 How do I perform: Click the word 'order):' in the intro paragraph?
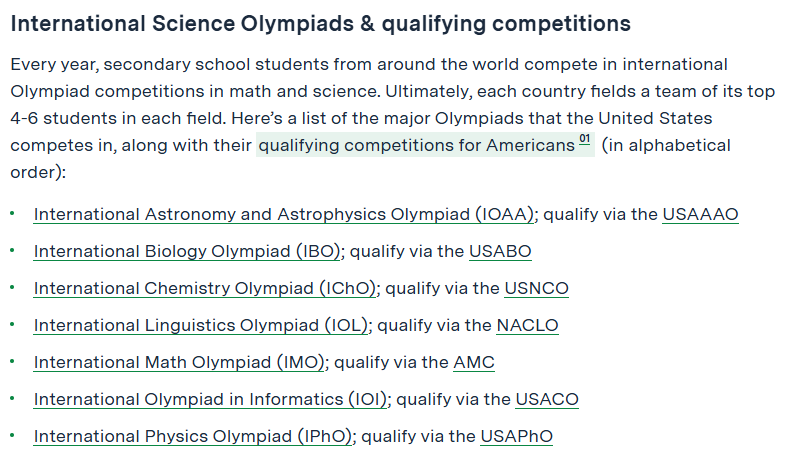pyautogui.click(x=38, y=172)
